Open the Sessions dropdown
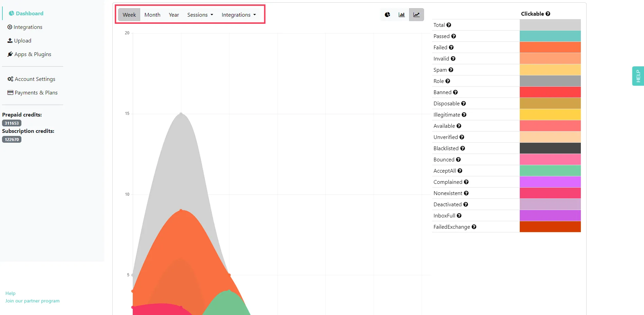Image resolution: width=644 pixels, height=315 pixels. [x=200, y=15]
